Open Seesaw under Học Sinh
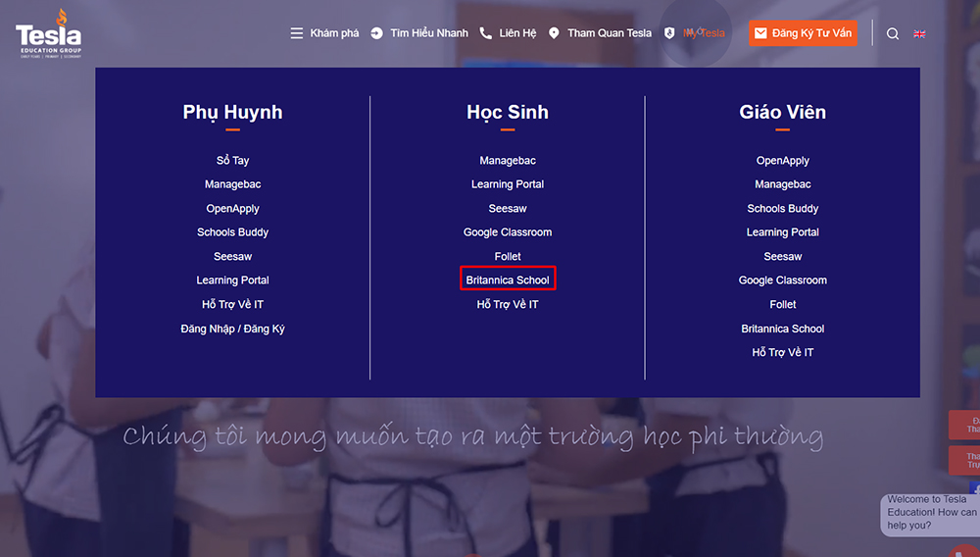980x557 pixels. pos(508,209)
